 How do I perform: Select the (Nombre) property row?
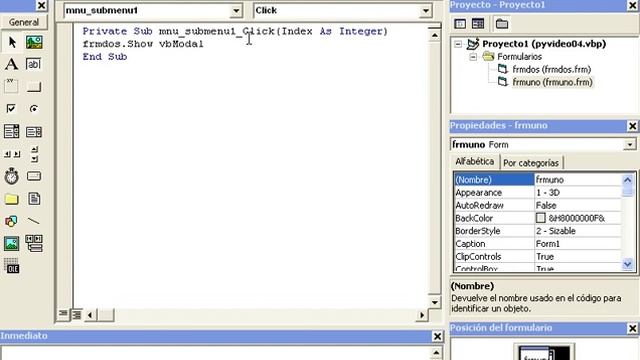[x=537, y=180]
